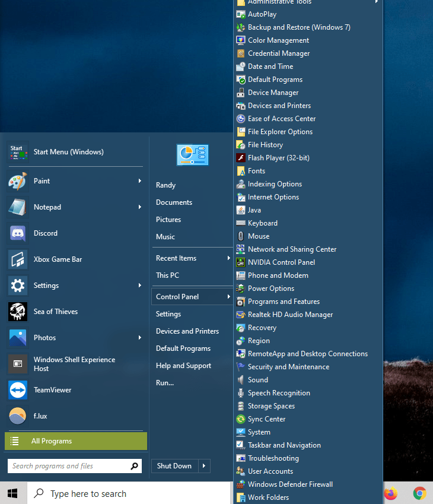Open the Flash Player (32-bit) icon
This screenshot has height=504, width=433.
click(241, 158)
